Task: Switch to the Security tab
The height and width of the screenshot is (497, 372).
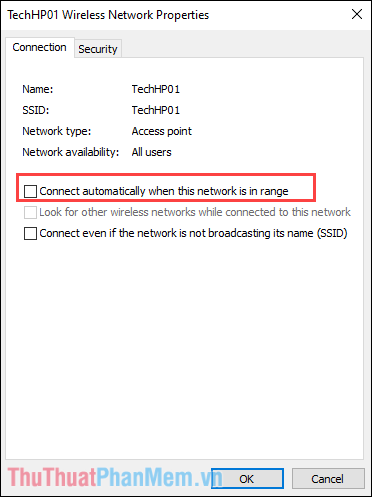Action: click(98, 49)
